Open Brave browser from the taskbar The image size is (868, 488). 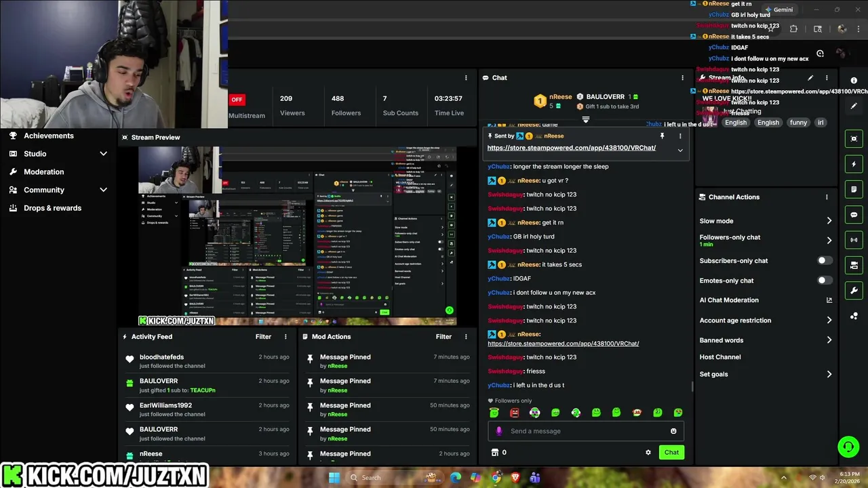coord(515,478)
